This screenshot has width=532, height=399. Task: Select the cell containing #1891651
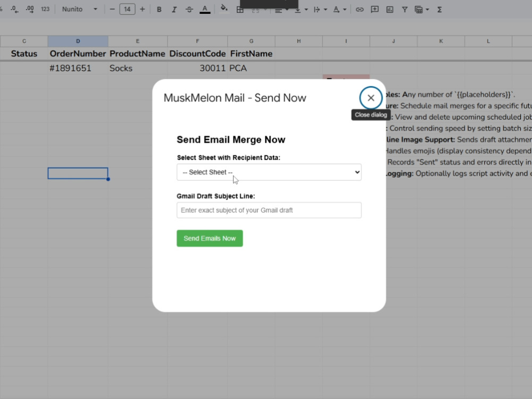pyautogui.click(x=78, y=68)
